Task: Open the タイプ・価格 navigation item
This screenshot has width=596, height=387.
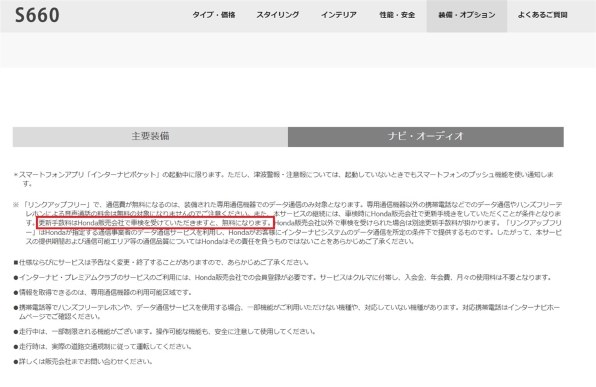Action: coord(214,15)
